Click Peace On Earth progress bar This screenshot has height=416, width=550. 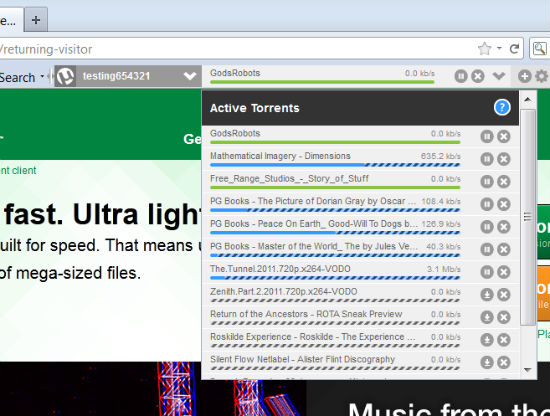click(x=335, y=232)
